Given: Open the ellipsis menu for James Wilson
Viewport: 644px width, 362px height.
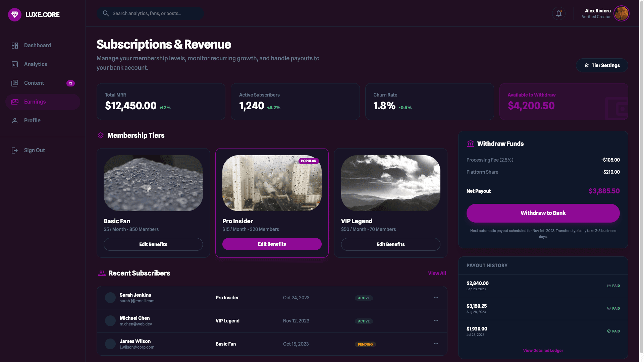Looking at the screenshot, I should pyautogui.click(x=436, y=344).
